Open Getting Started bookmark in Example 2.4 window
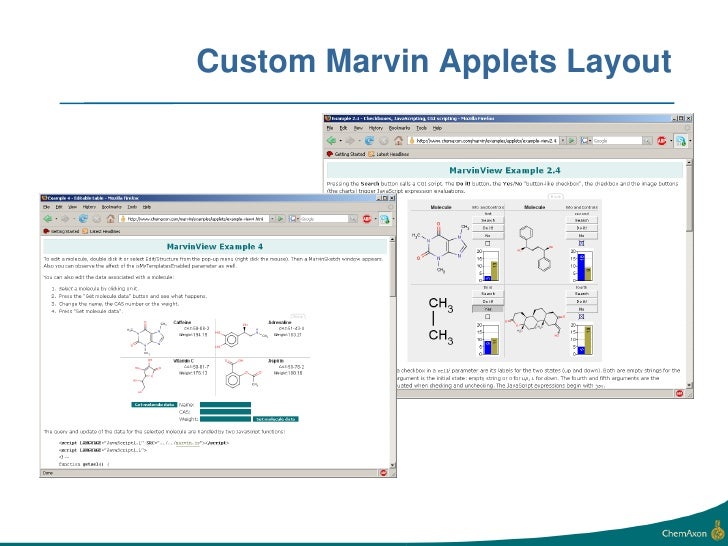The width and height of the screenshot is (728, 546). pos(346,154)
